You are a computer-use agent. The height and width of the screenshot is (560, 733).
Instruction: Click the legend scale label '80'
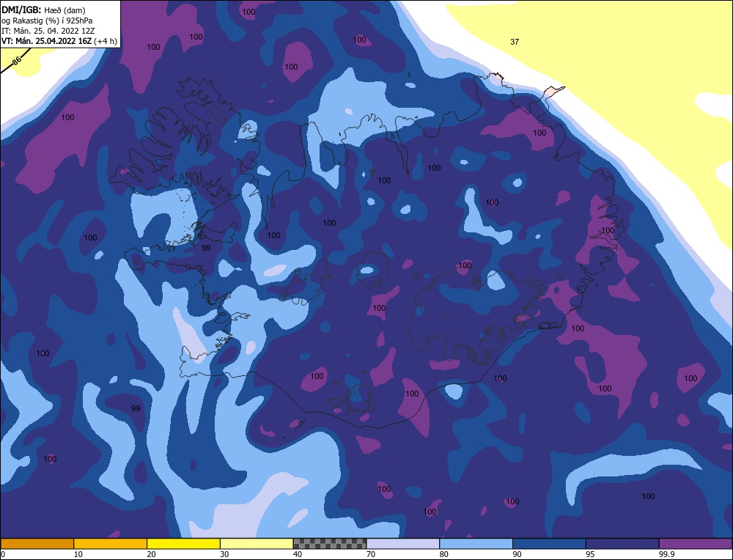pyautogui.click(x=443, y=555)
